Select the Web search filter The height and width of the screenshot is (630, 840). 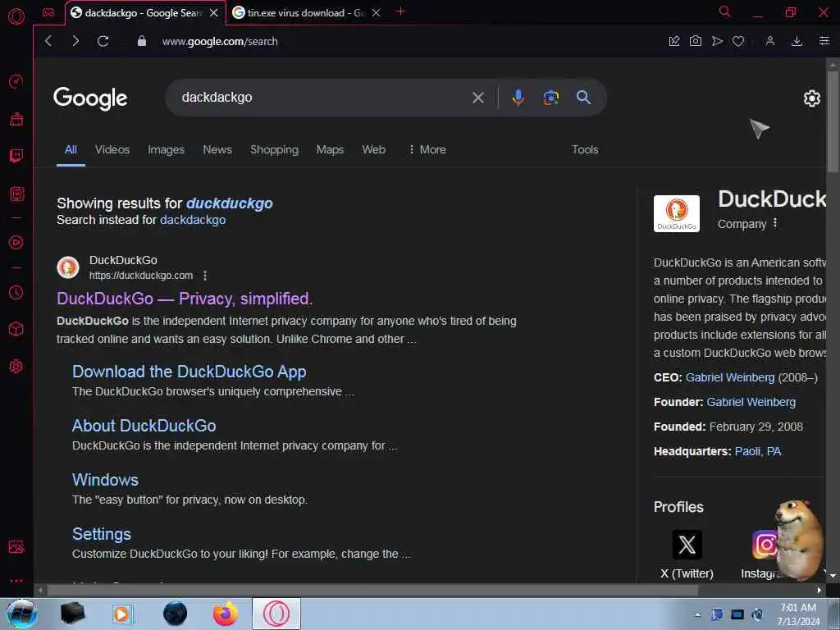point(373,149)
